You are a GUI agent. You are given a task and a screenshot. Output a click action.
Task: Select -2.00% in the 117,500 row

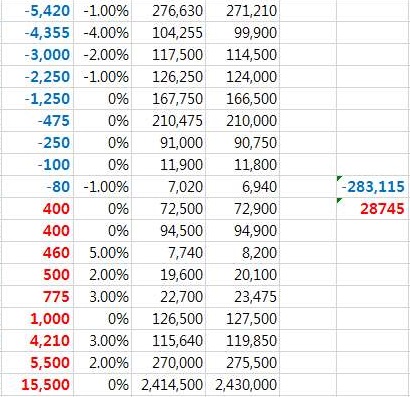pos(102,55)
